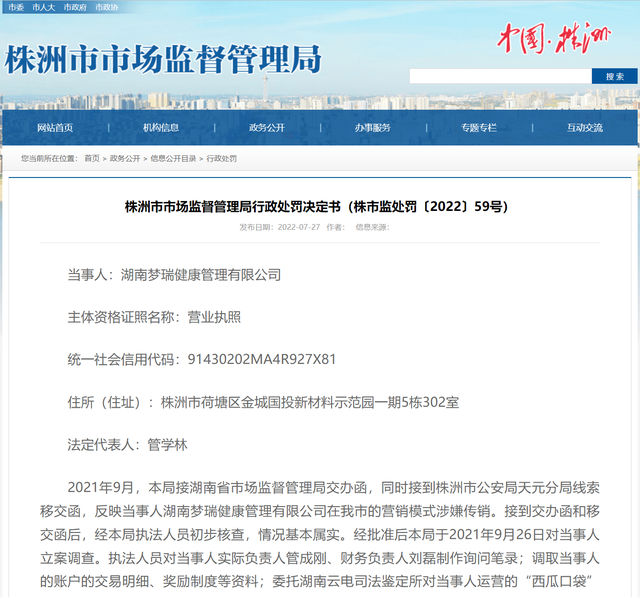
Task: Go to 政务公开 in main navigation bar
Action: click(x=267, y=128)
